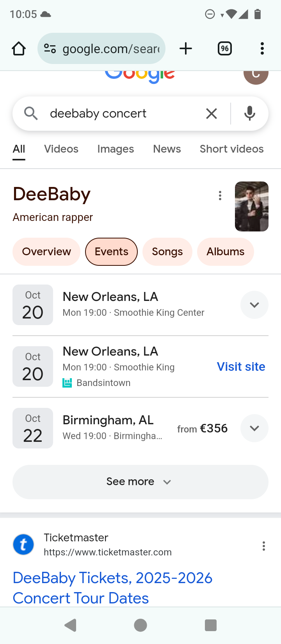281x644 pixels.
Task: Tap the DeeBaby artist photo thumbnail
Action: click(x=251, y=206)
